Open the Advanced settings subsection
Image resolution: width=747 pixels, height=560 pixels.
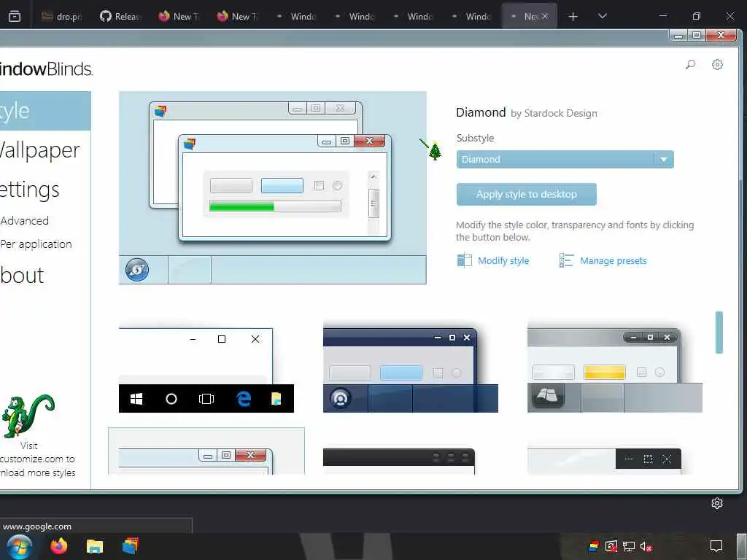click(24, 220)
